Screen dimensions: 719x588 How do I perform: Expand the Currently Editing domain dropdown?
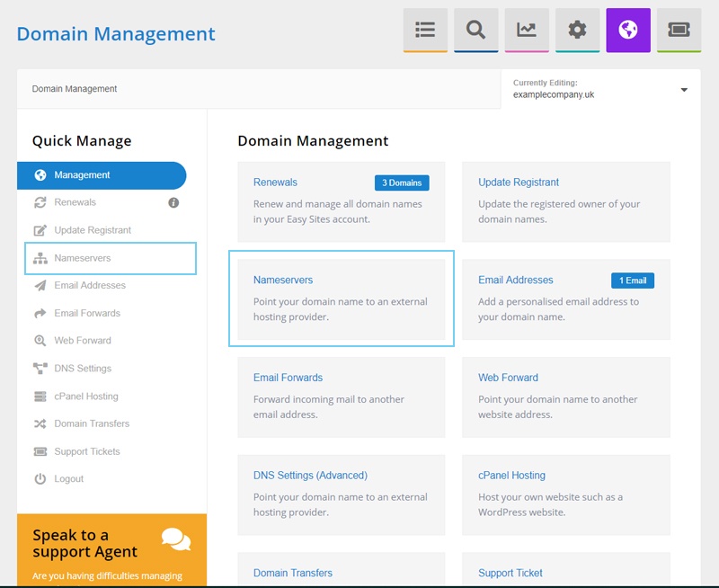coord(684,90)
